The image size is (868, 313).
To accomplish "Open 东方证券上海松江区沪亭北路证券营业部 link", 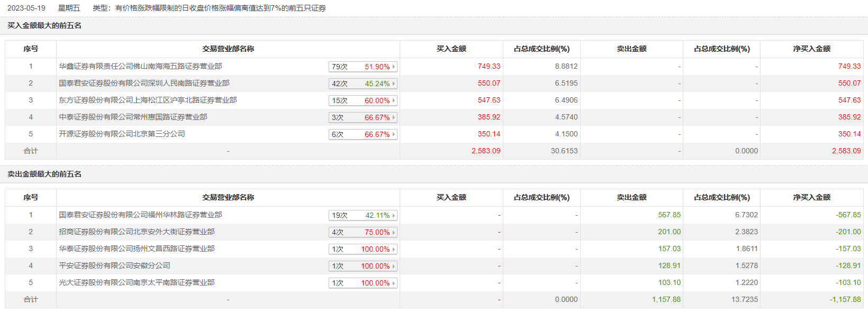I will coord(148,100).
